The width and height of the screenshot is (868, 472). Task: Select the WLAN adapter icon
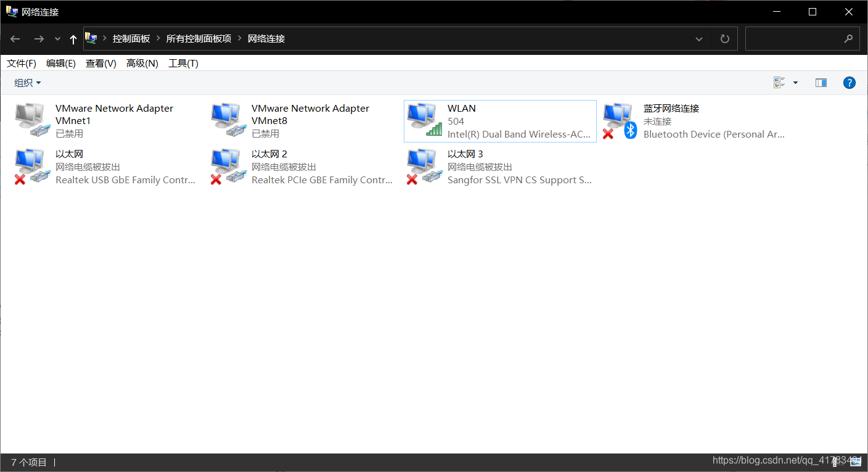tap(425, 120)
